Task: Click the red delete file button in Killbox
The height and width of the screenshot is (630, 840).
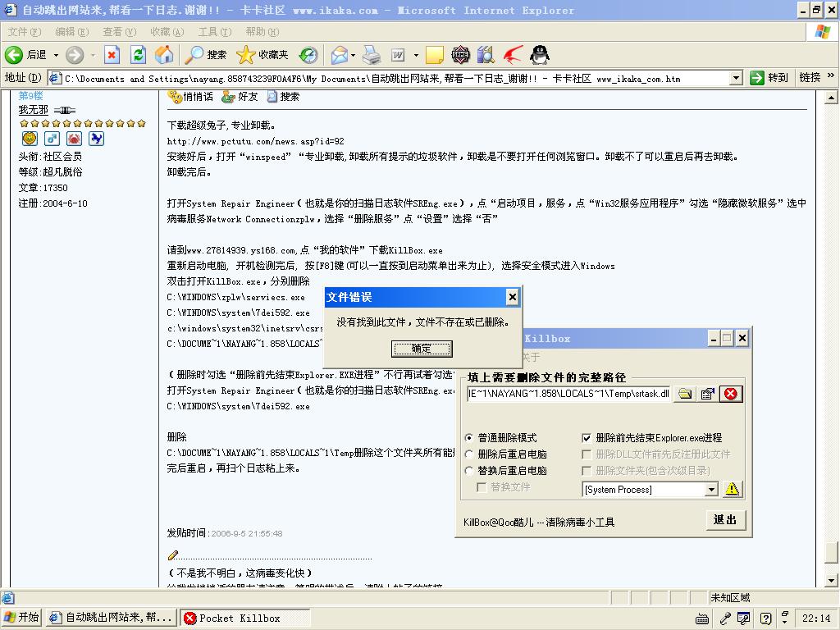Action: [730, 394]
